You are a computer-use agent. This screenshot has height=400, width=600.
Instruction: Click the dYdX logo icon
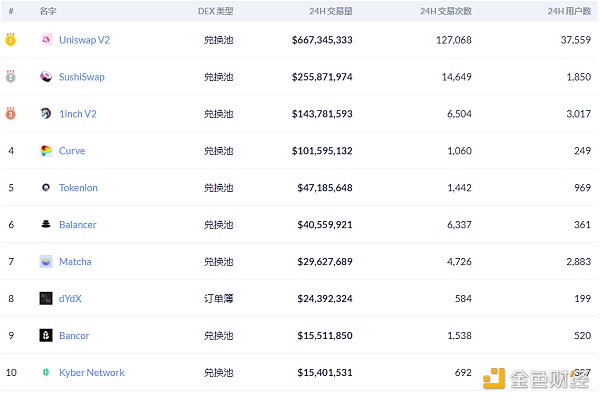pyautogui.click(x=46, y=298)
